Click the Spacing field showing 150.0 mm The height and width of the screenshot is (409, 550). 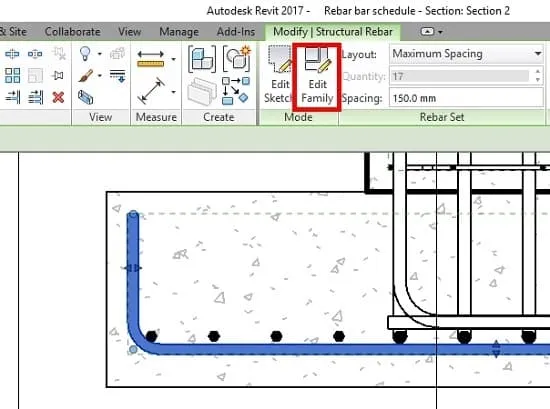coord(466,98)
